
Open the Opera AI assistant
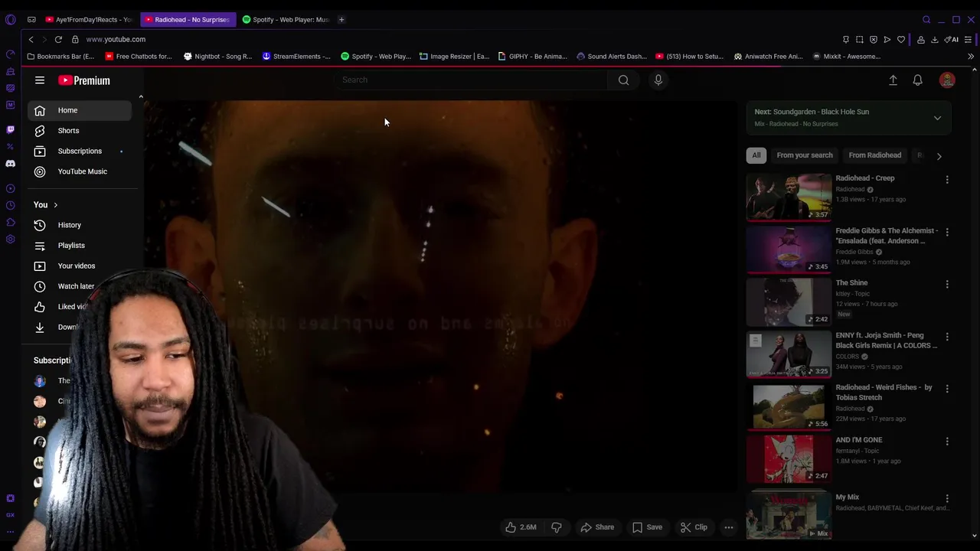[x=952, y=40]
